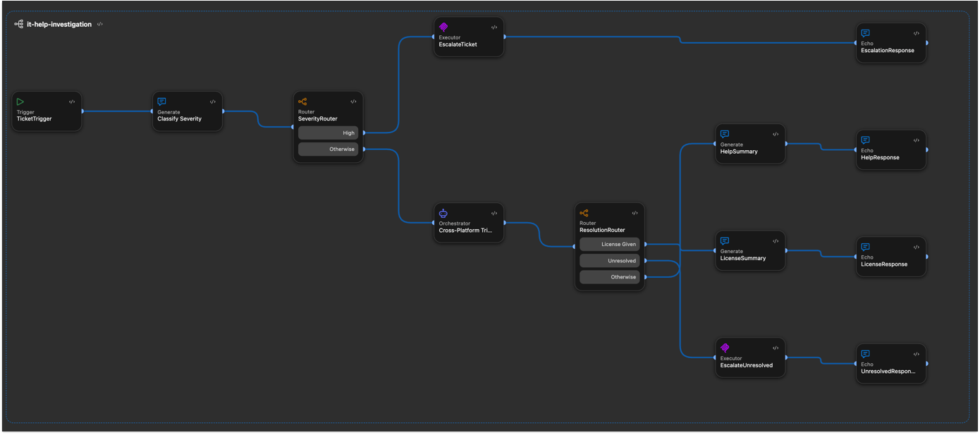Click the Echo icon on UnresolvedResponse node
This screenshot has width=980, height=435.
[866, 354]
